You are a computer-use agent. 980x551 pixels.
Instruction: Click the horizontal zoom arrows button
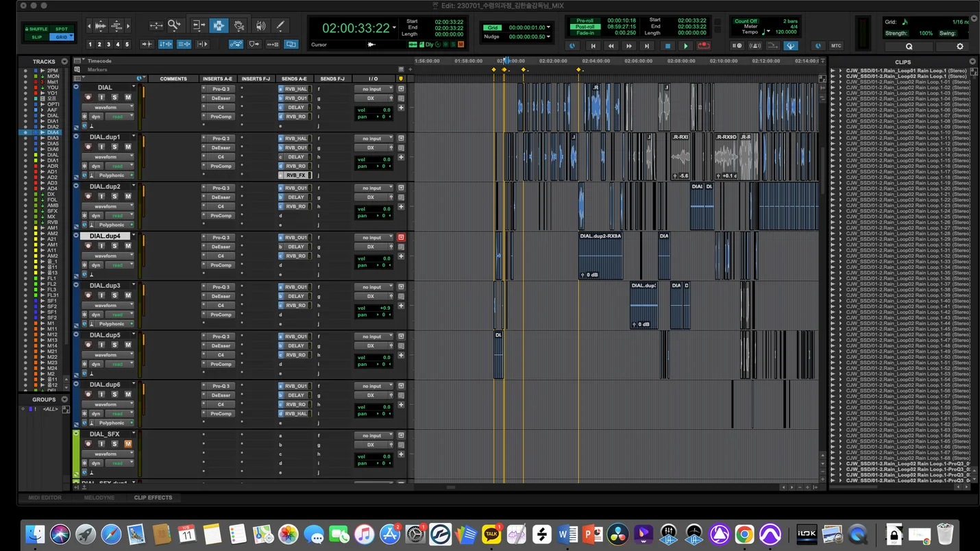pyautogui.click(x=156, y=26)
